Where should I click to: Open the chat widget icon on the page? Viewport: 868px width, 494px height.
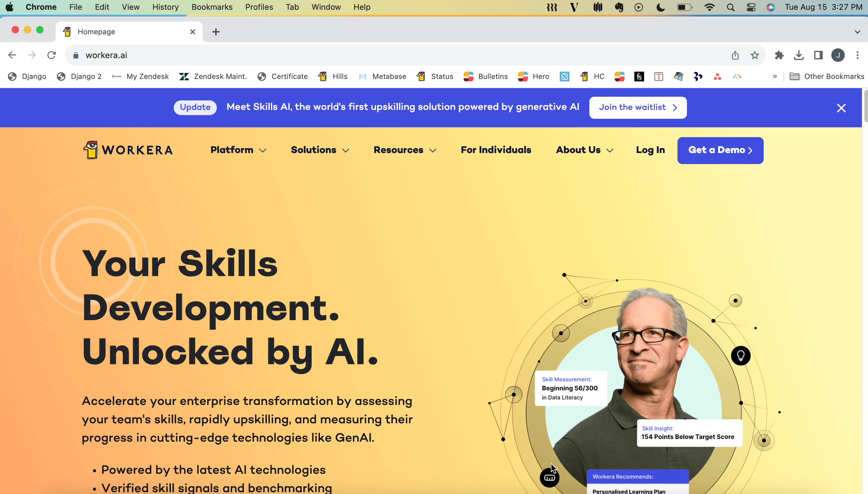[549, 478]
